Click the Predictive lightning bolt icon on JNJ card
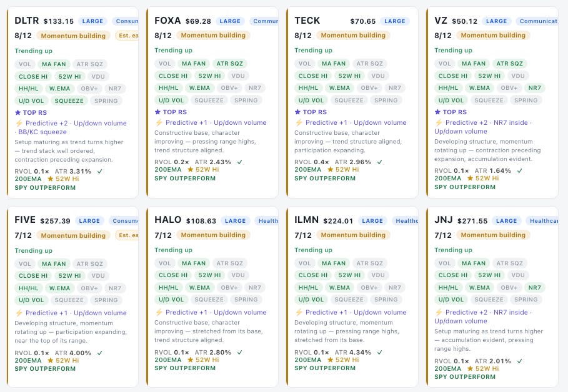Screen dimensions: 568x392 tap(439, 312)
